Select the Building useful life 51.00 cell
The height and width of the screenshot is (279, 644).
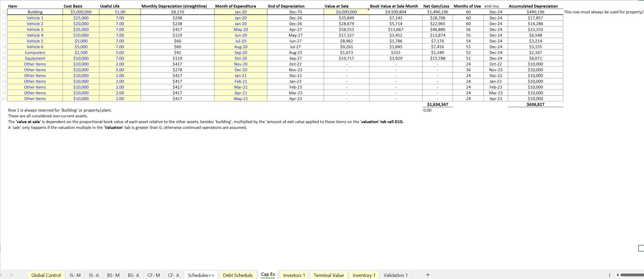[120, 12]
